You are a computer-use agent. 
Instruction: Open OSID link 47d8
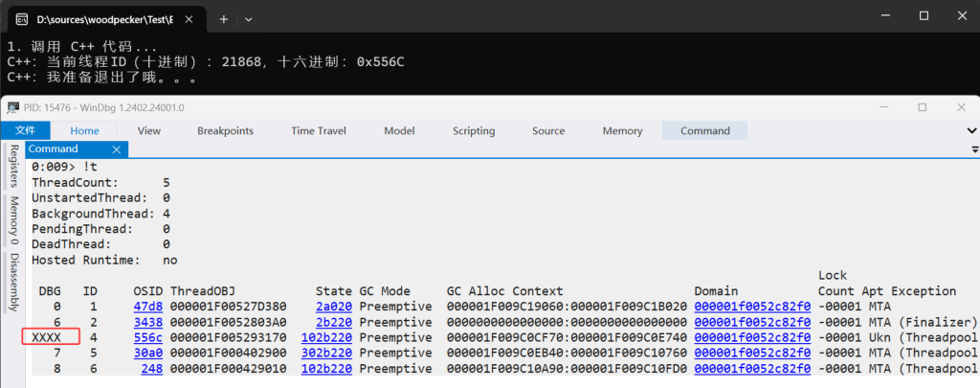(x=147, y=306)
